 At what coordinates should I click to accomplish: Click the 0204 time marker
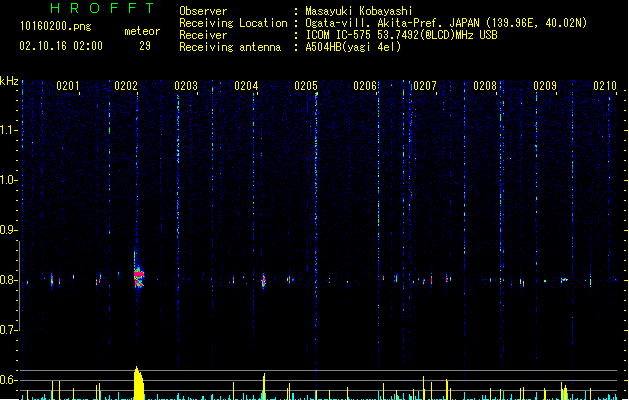click(x=246, y=86)
